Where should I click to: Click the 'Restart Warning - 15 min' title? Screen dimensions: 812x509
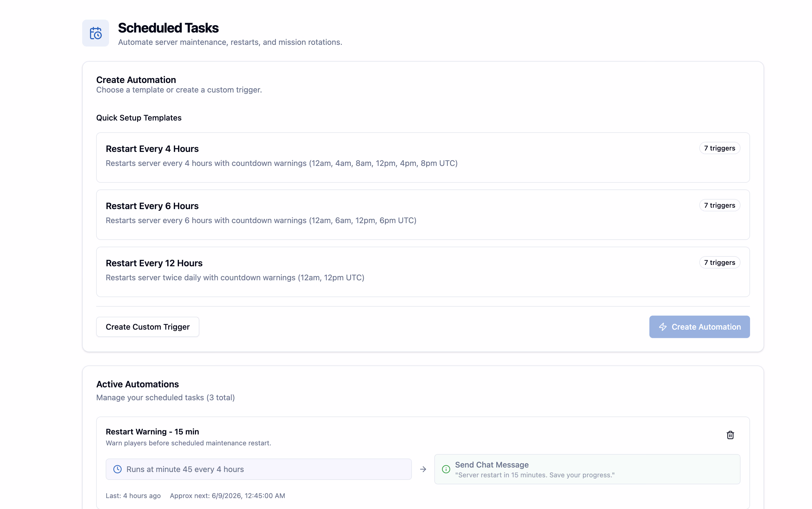(x=152, y=432)
